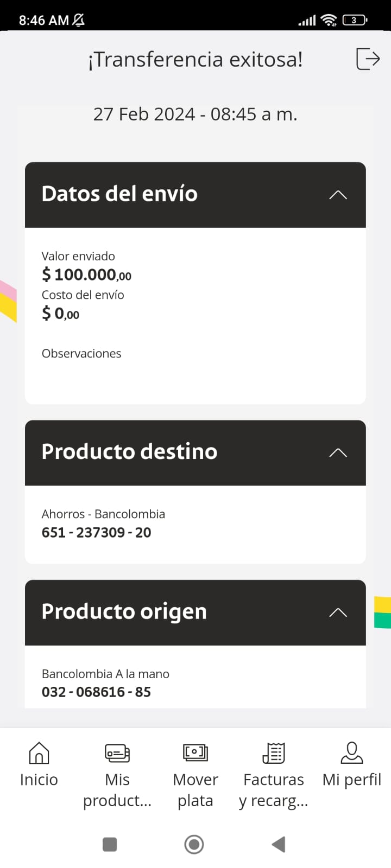Open Mis productos card icon

[117, 753]
